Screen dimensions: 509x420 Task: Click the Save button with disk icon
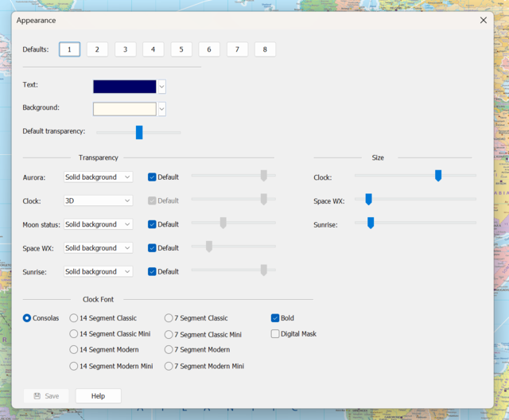tap(45, 395)
